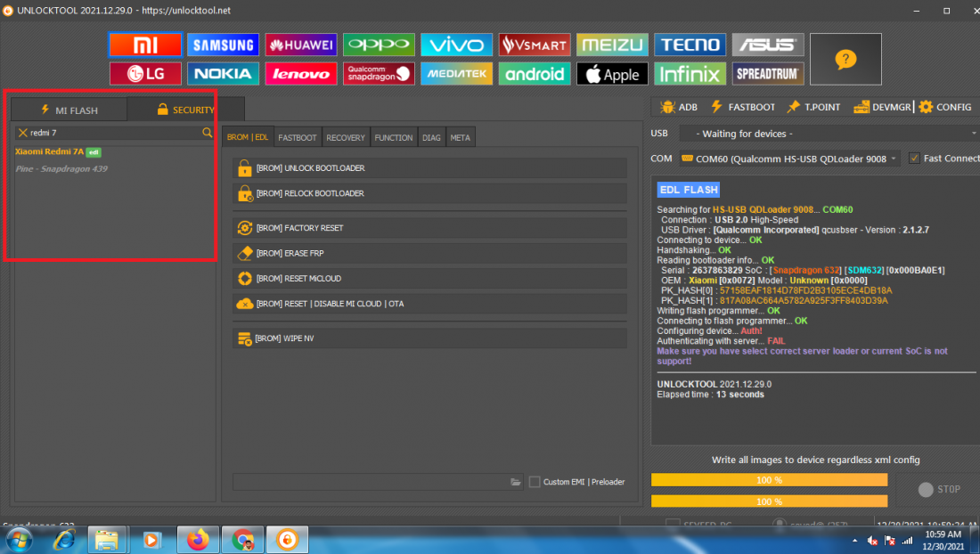Select the Mi (Xiaomi) brand icon
This screenshot has width=980, height=554.
pos(145,45)
